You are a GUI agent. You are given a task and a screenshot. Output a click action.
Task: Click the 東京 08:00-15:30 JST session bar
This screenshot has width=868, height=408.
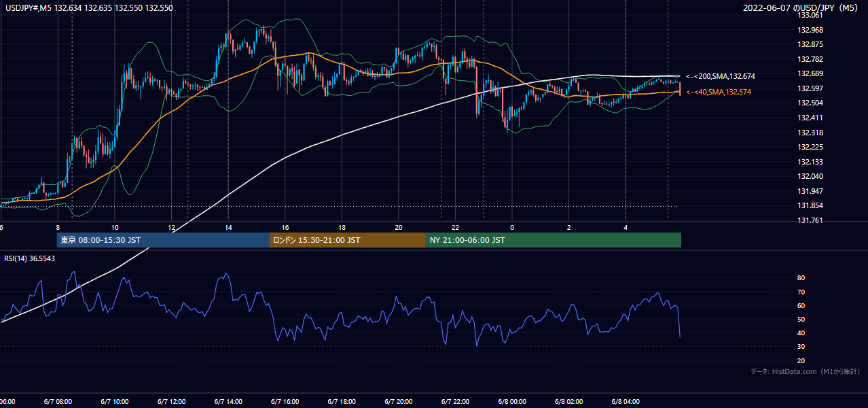(x=163, y=240)
